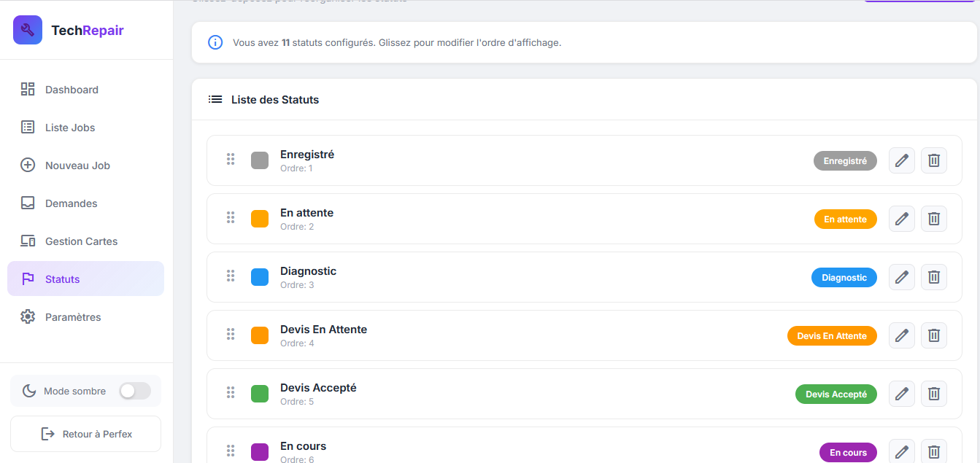980x463 pixels.
Task: Click the list icon beside Liste des Statuts
Action: (215, 99)
